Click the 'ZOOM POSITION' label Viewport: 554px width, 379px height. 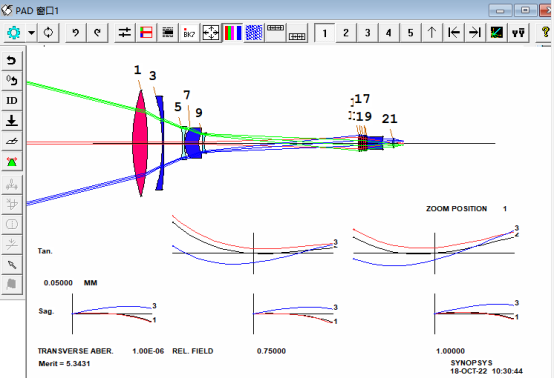(x=456, y=209)
